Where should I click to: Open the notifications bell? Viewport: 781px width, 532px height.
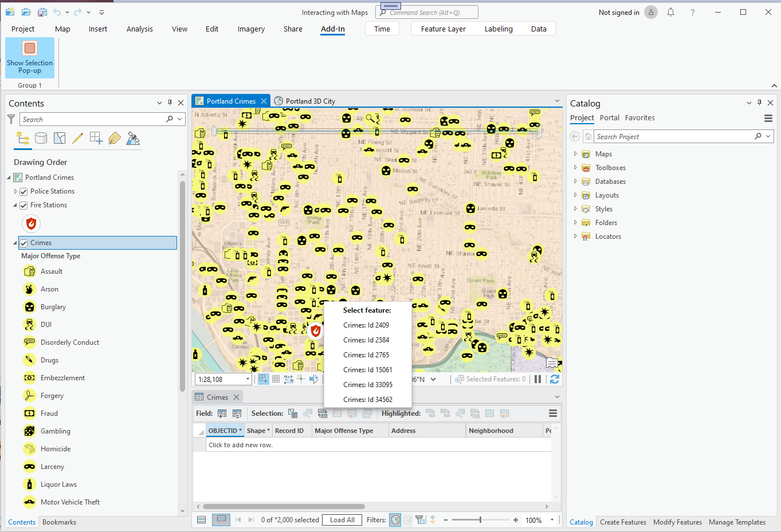(670, 13)
